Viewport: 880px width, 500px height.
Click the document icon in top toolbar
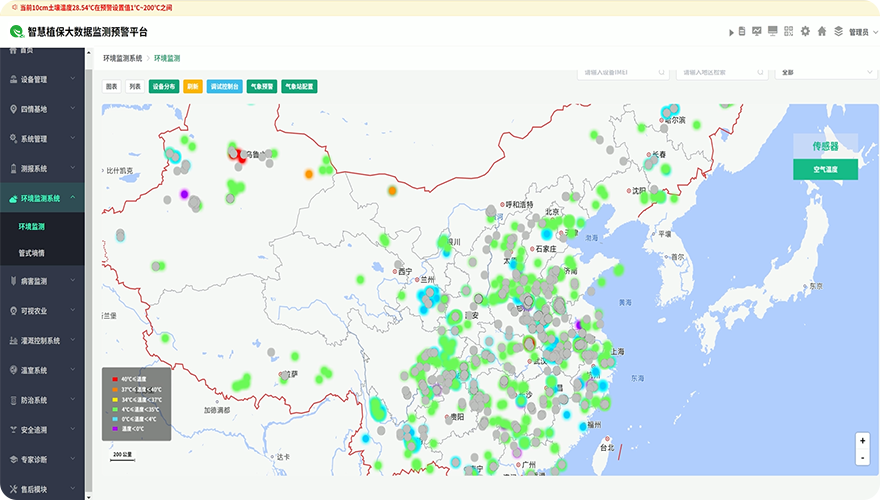pyautogui.click(x=741, y=31)
